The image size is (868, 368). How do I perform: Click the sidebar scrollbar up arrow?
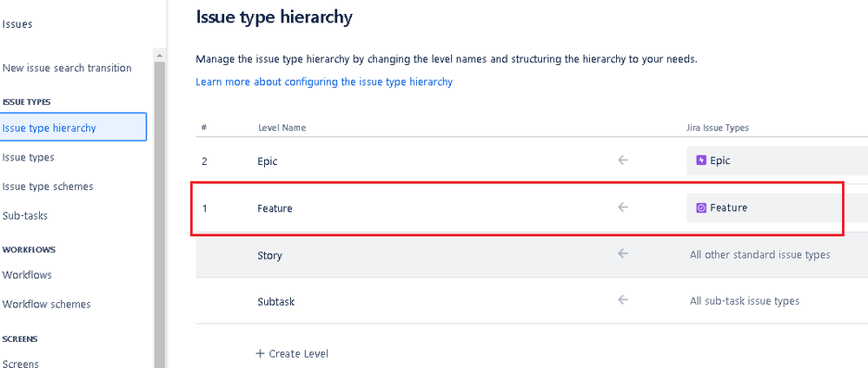pos(159,56)
